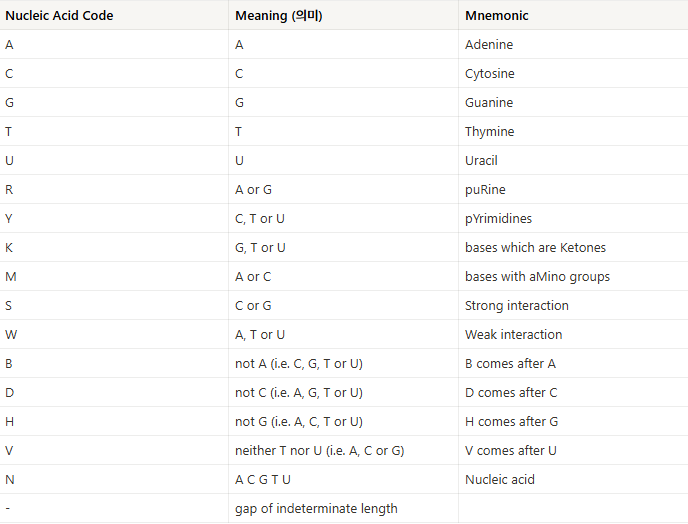The image size is (688, 524).
Task: Select the "Nucleic acid" mnemonic cell
Action: pos(500,480)
